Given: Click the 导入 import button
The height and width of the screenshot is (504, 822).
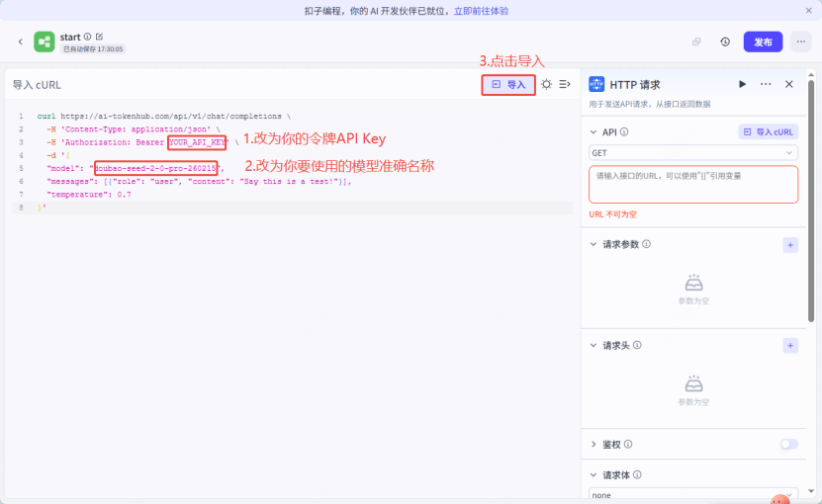Looking at the screenshot, I should [508, 85].
